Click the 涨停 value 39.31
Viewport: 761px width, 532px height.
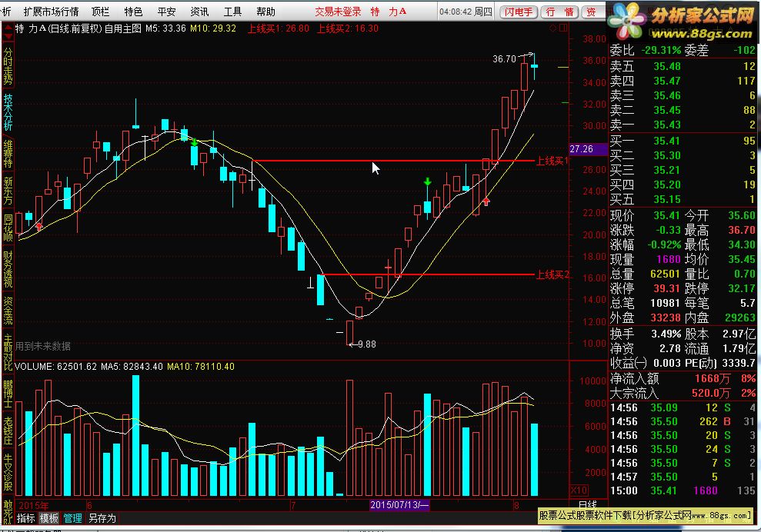(667, 288)
